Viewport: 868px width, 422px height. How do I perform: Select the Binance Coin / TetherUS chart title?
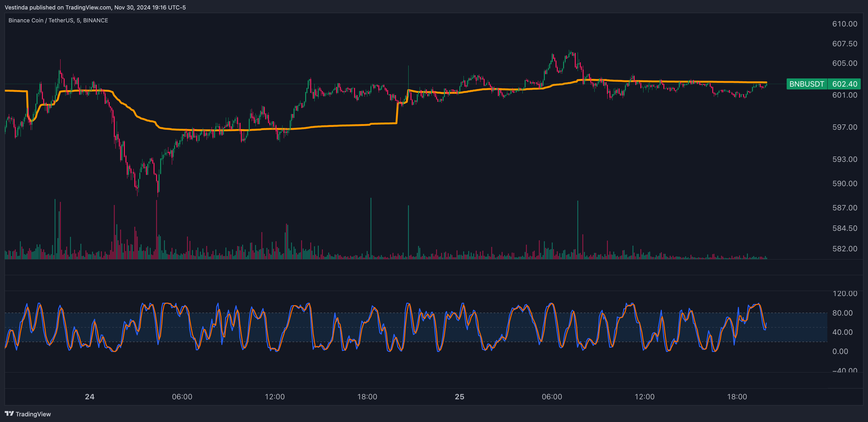click(58, 20)
